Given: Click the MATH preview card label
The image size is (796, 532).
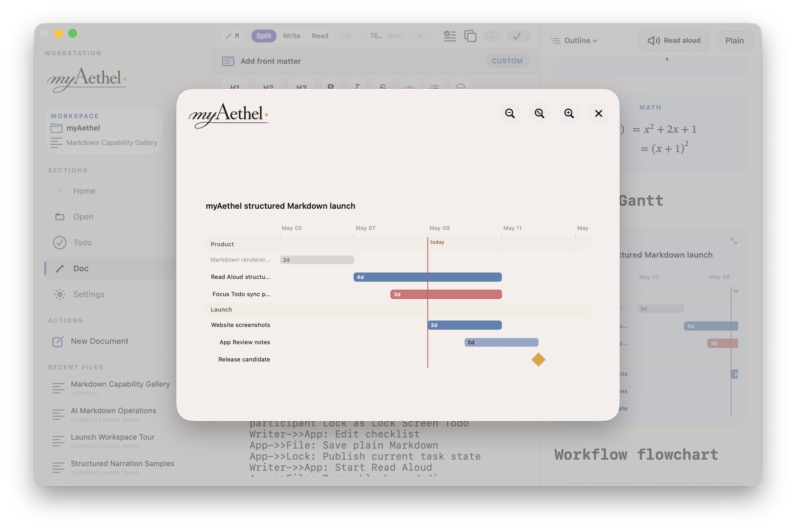Looking at the screenshot, I should point(650,107).
